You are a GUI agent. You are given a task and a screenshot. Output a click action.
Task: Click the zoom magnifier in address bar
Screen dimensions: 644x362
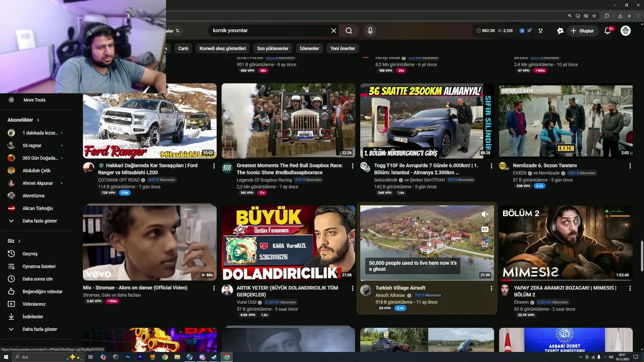point(570,16)
